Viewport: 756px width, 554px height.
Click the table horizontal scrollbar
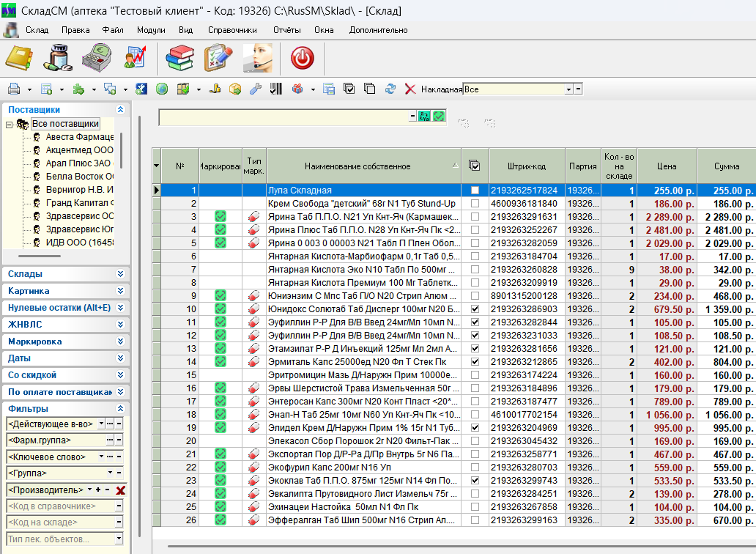462,546
